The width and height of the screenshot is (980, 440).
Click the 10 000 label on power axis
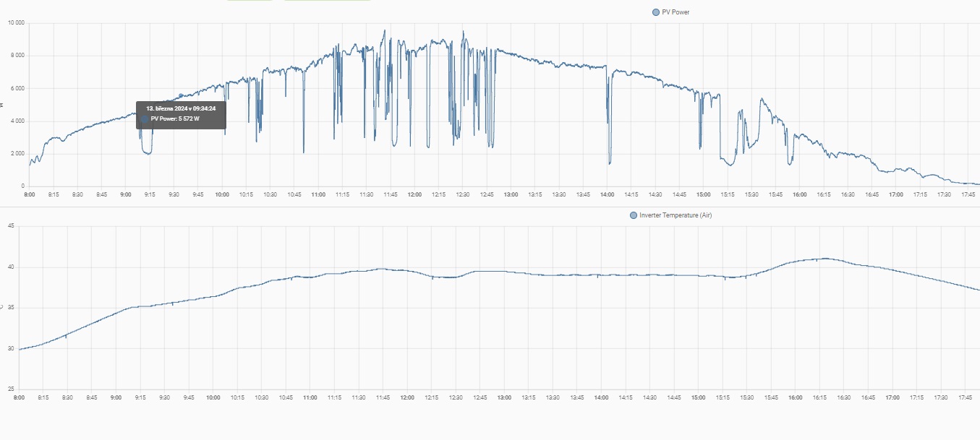16,23
